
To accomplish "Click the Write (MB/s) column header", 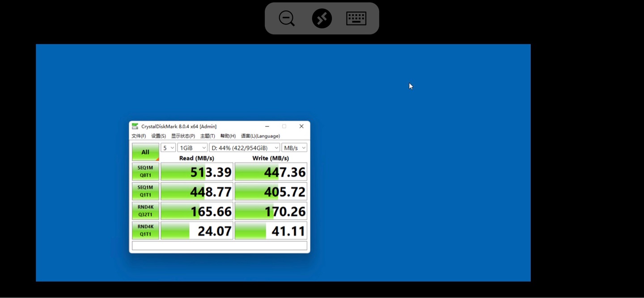I will [x=271, y=158].
